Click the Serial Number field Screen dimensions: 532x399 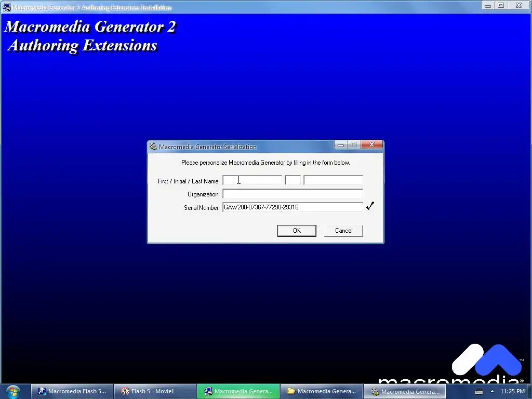tap(293, 207)
